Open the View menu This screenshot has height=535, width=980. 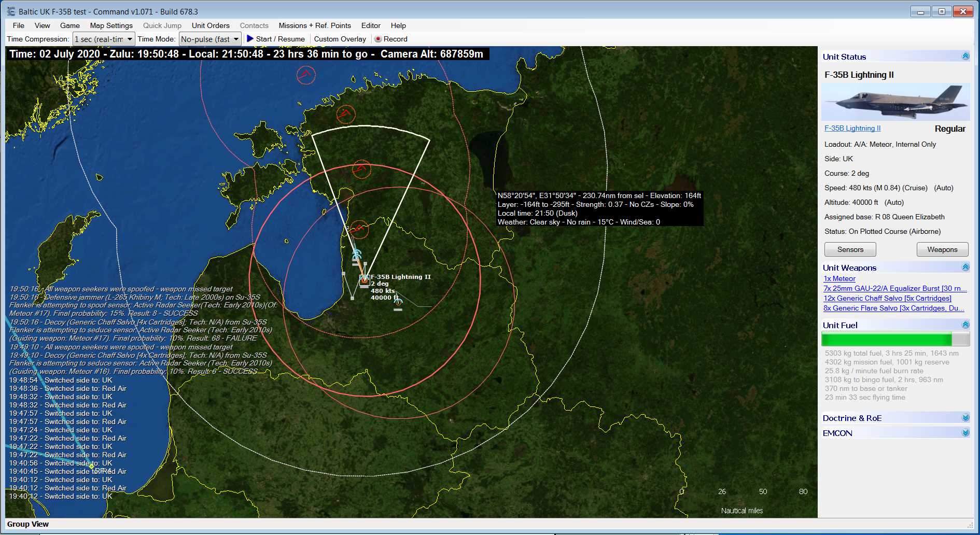pyautogui.click(x=43, y=25)
